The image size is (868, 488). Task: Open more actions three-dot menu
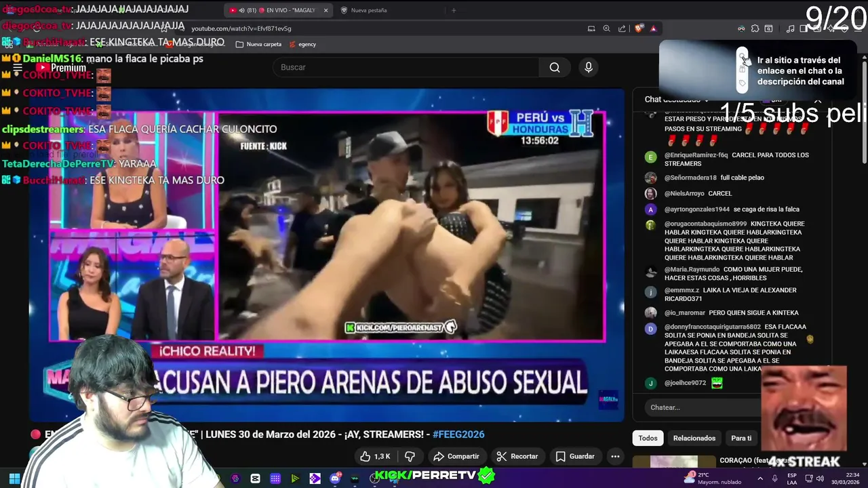(x=615, y=456)
